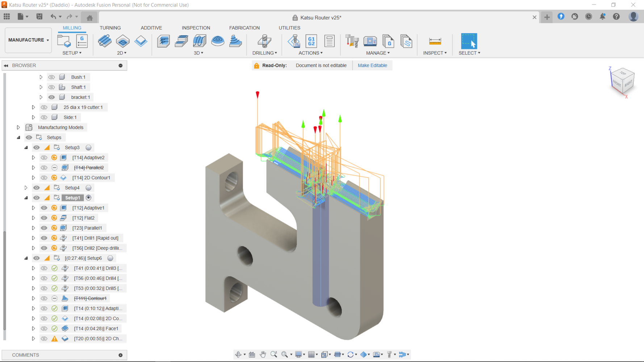Hide toolpath of [T23] Parallel1
The width and height of the screenshot is (644, 362).
(x=44, y=228)
